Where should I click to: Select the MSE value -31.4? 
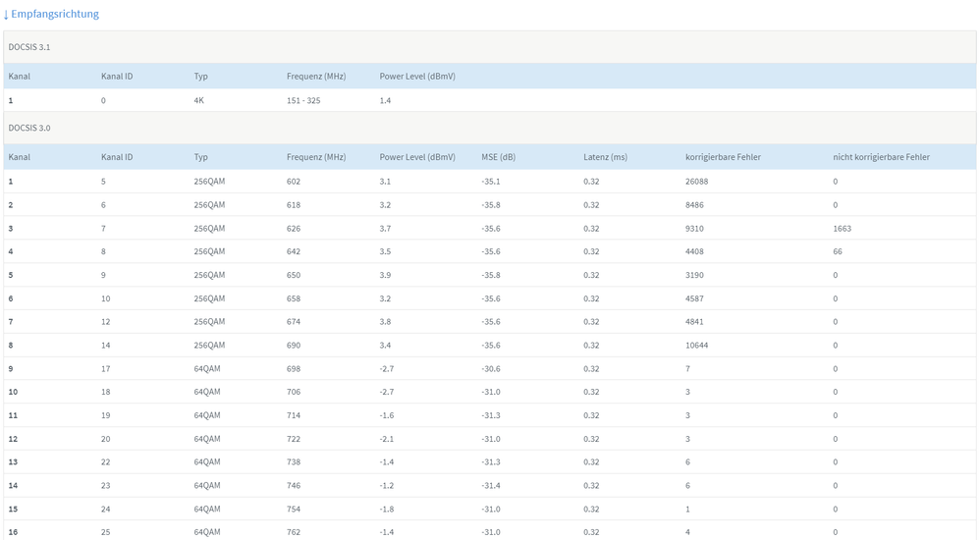[491, 486]
